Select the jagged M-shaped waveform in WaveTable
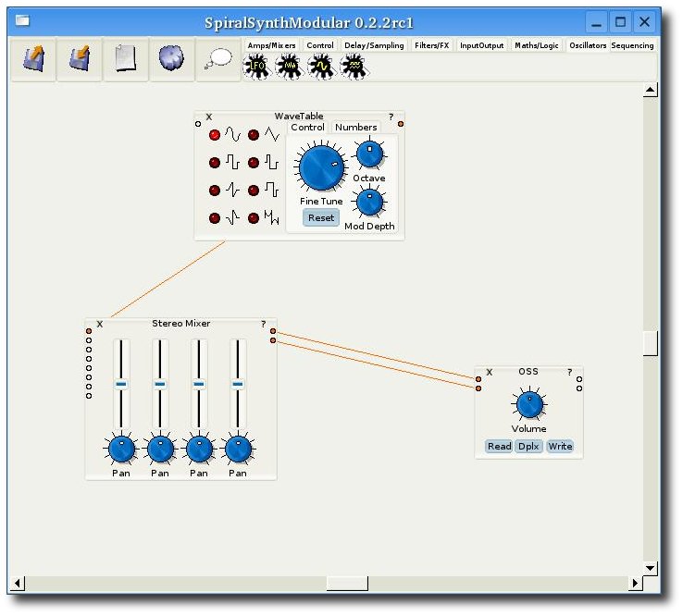 (254, 218)
